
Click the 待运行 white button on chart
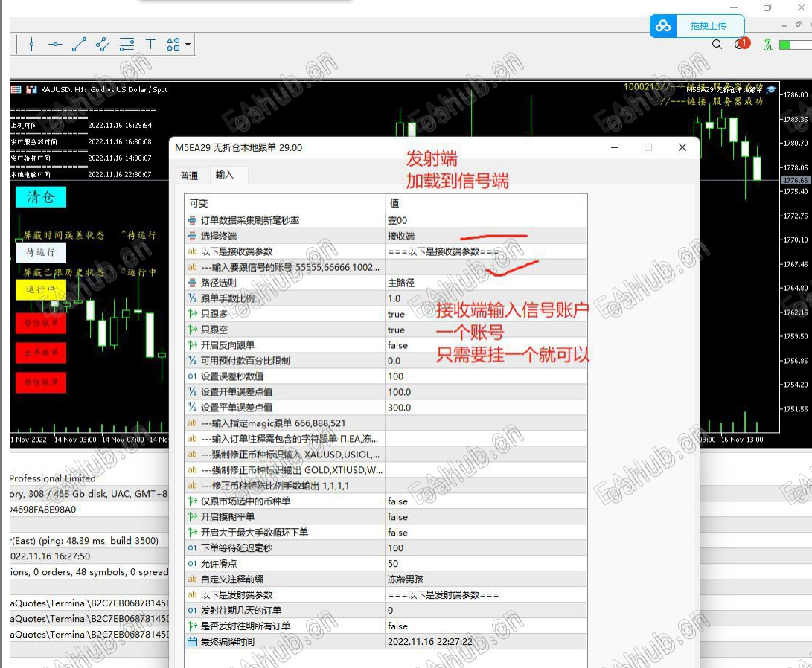41,252
